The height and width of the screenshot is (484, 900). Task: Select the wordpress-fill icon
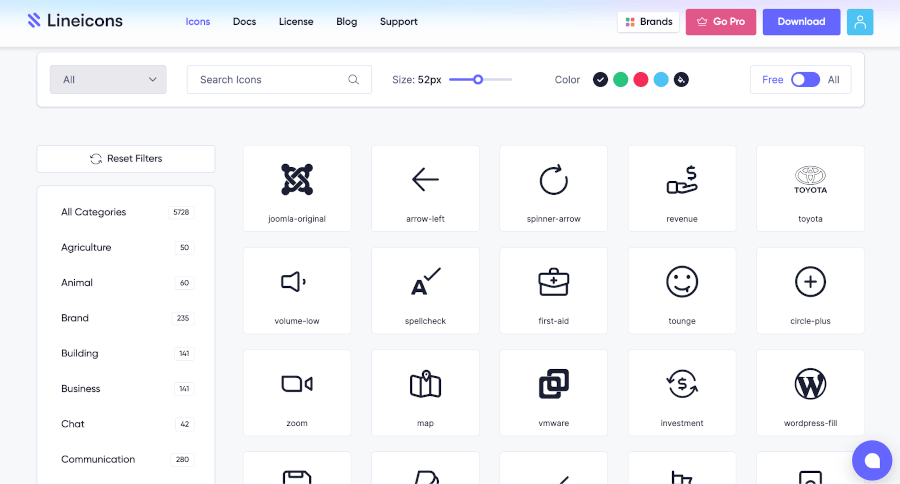coord(810,393)
